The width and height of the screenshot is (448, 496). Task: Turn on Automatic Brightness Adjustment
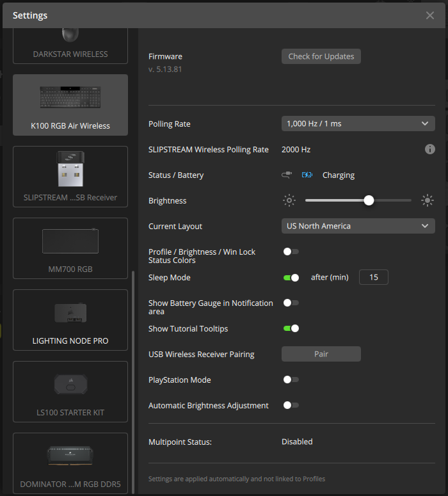(291, 405)
